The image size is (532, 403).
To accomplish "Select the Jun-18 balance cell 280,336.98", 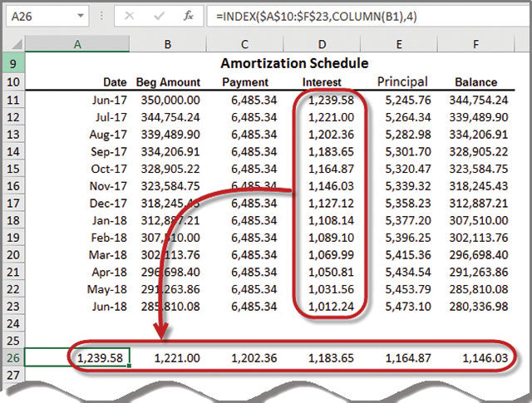I will [x=480, y=306].
